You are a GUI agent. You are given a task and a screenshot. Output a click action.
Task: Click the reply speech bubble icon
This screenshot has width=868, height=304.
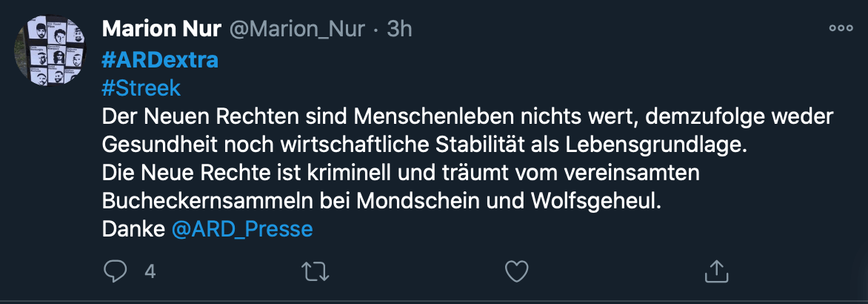point(114,271)
